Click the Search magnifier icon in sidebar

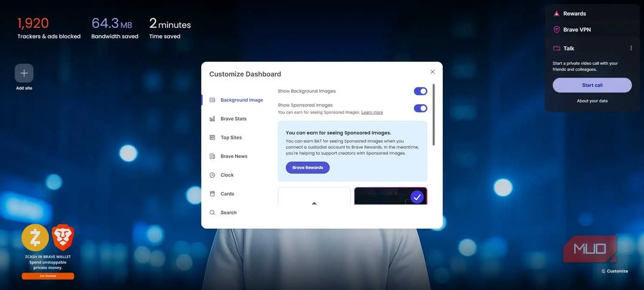tap(212, 212)
